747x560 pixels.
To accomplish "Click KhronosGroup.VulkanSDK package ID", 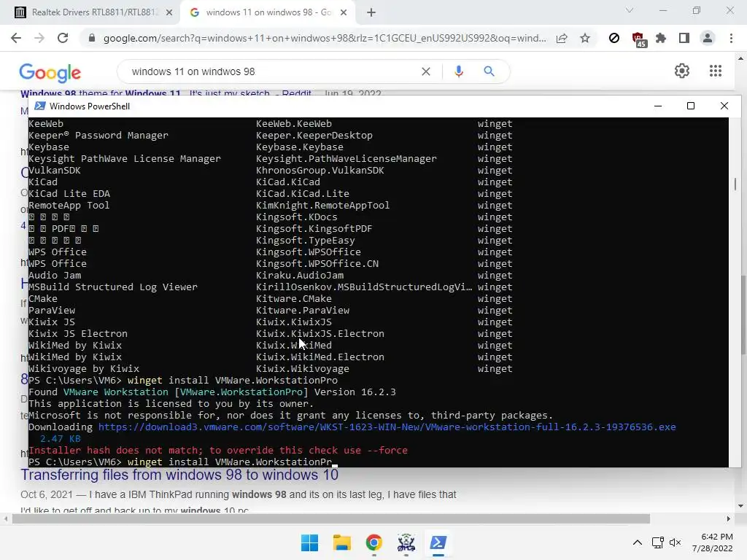I will pyautogui.click(x=320, y=171).
